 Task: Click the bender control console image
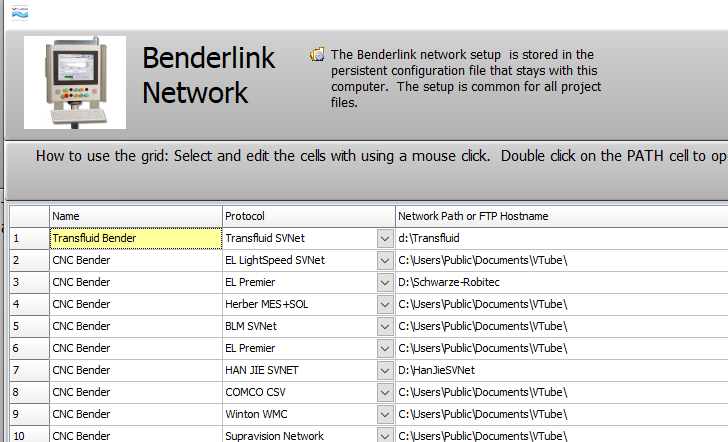75,83
